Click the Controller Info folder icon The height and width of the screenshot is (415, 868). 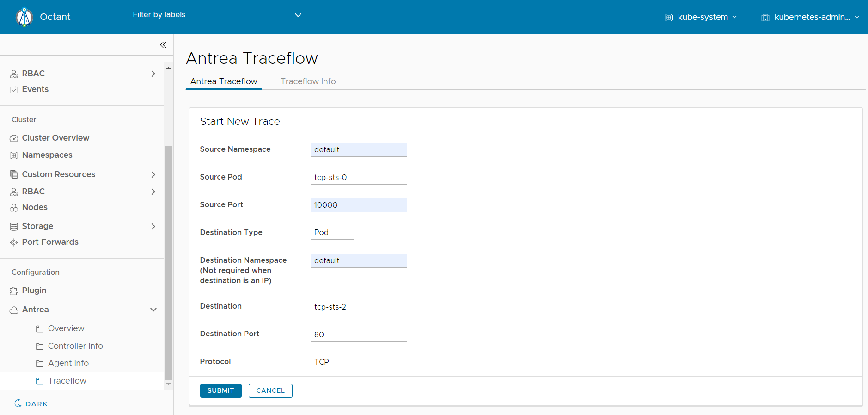coord(40,346)
